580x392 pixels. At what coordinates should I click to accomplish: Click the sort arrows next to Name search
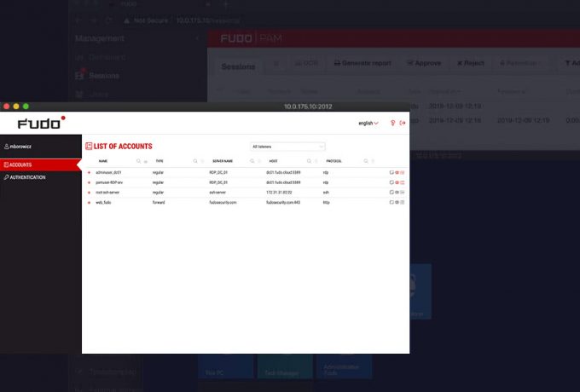(146, 161)
